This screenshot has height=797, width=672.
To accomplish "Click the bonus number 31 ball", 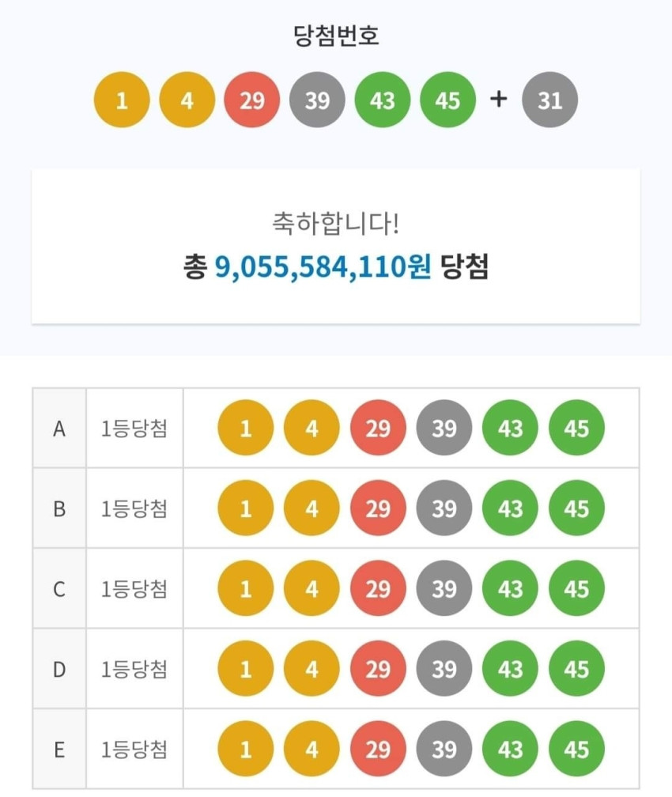I will coord(549,100).
